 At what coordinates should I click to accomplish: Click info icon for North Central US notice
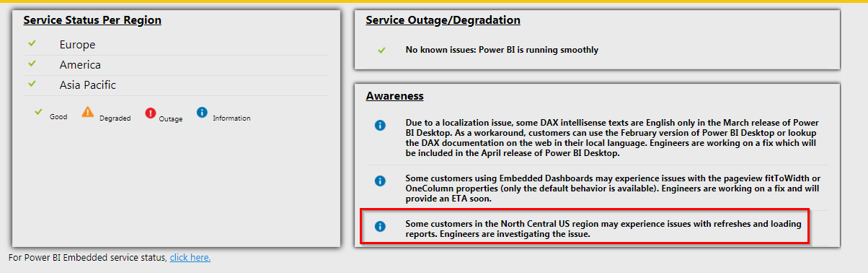tap(380, 227)
